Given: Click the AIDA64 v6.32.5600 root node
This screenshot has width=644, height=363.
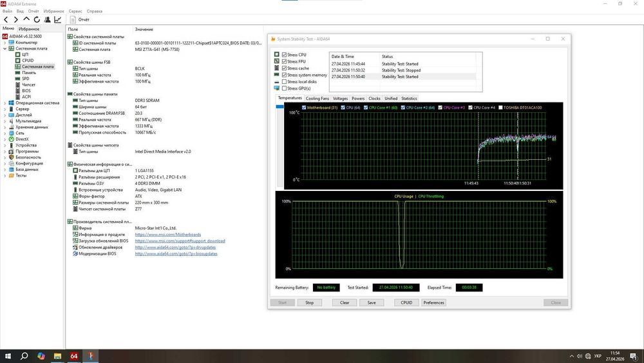Looking at the screenshot, I should point(25,36).
